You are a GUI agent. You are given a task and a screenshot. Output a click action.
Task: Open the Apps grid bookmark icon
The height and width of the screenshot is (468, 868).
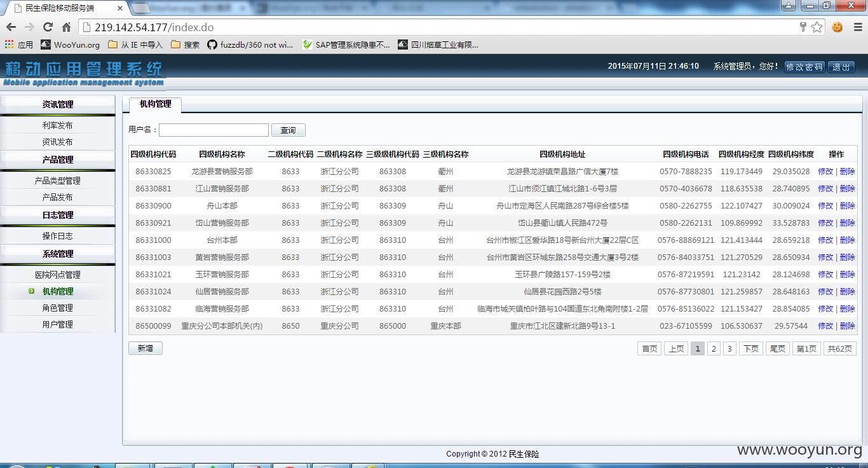click(x=9, y=45)
